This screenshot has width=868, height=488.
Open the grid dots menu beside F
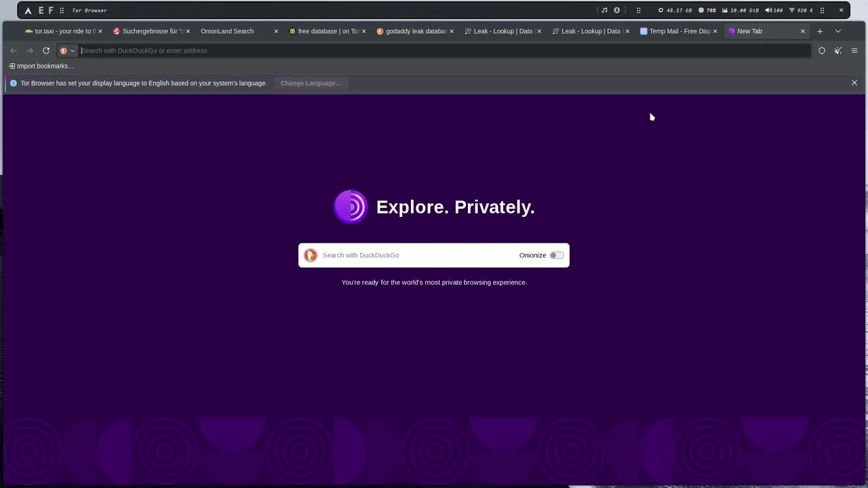[x=62, y=10]
